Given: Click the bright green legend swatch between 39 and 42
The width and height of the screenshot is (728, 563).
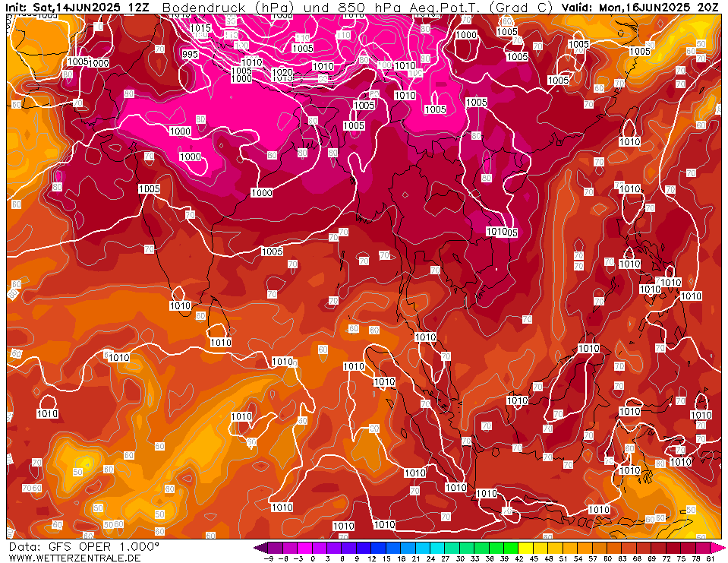Looking at the screenshot, I should (511, 548).
